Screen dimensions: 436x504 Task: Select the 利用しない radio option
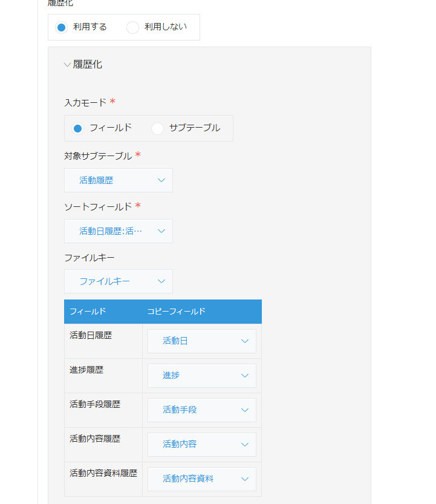[132, 27]
